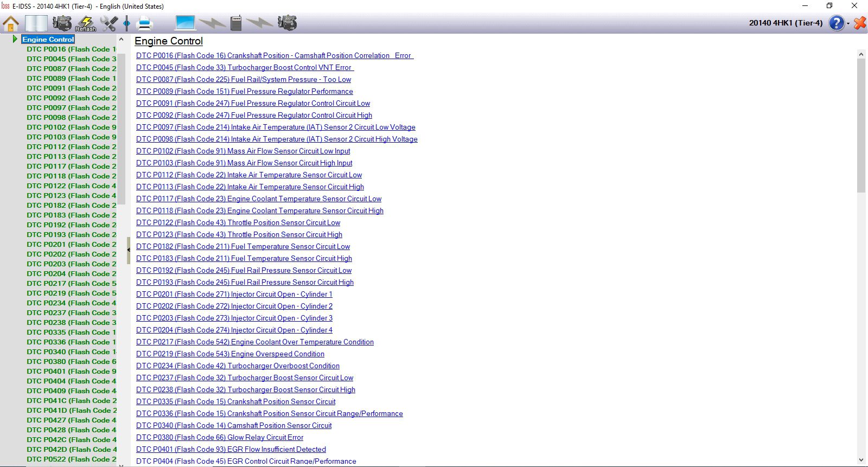Select DTC P0102 tree entry
This screenshot has width=868, height=467.
(72, 127)
